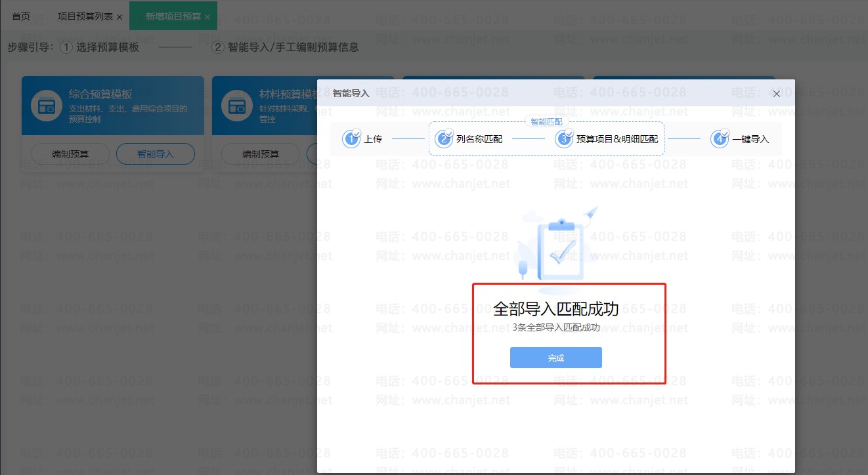868x475 pixels.
Task: Click the 智能匹配 label above the steps
Action: click(x=546, y=121)
